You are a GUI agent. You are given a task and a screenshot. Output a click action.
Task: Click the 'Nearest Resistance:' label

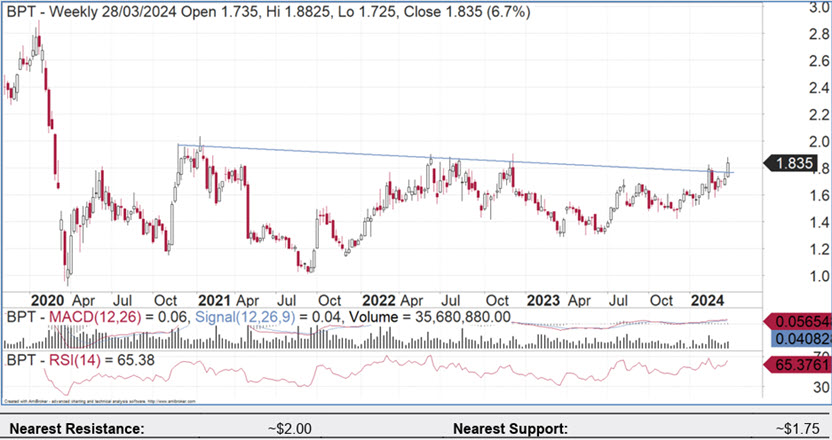[x=77, y=428]
